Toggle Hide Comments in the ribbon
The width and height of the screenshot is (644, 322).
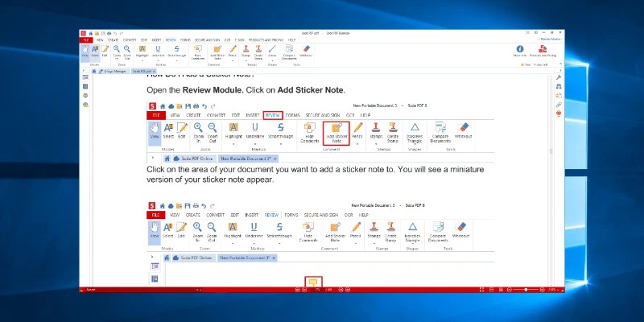(197, 52)
